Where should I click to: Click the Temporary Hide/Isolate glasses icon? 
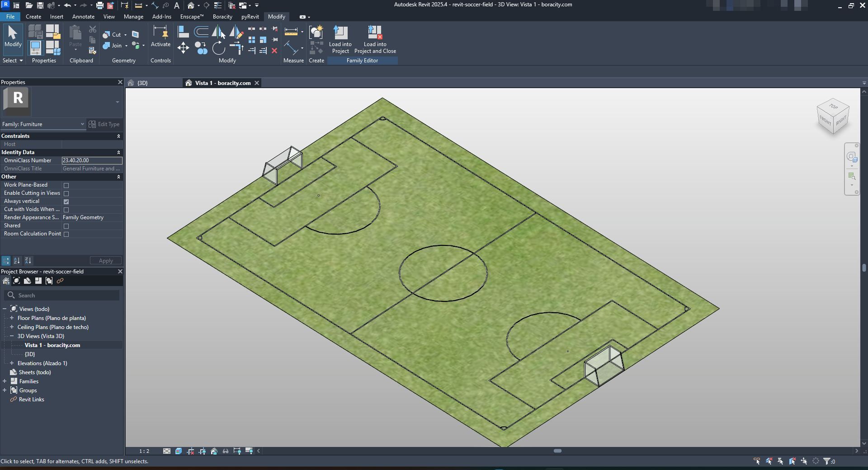[x=226, y=451]
